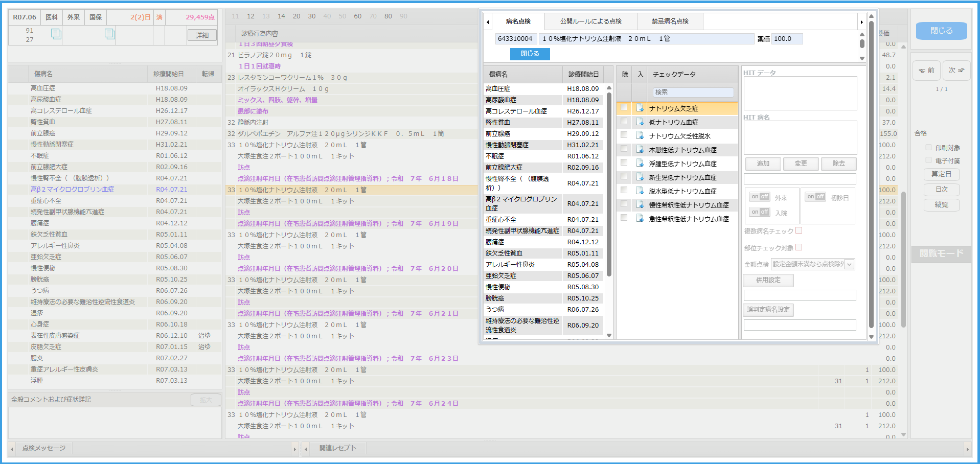980x464 pixels.
Task: Enable 複数病名チェック checkbox
Action: (x=799, y=230)
